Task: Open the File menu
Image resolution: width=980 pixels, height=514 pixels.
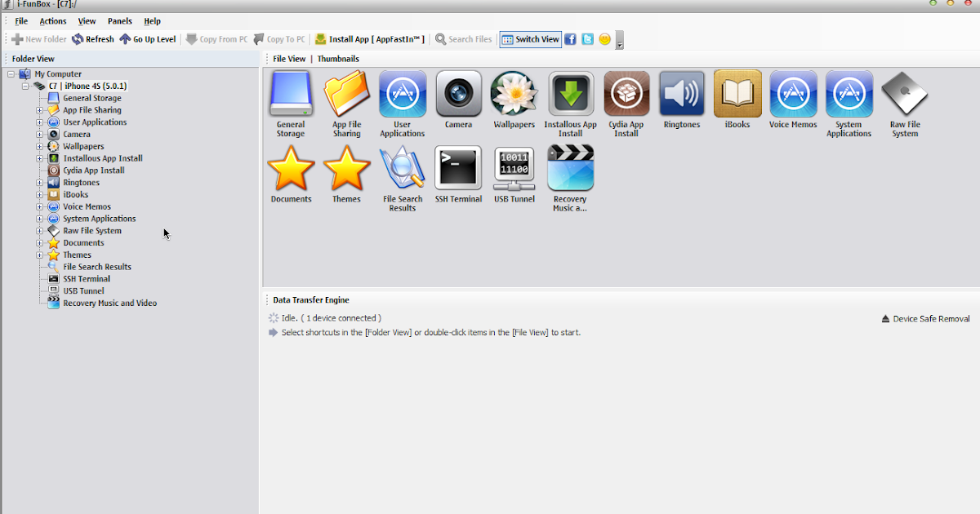Action: coord(21,21)
